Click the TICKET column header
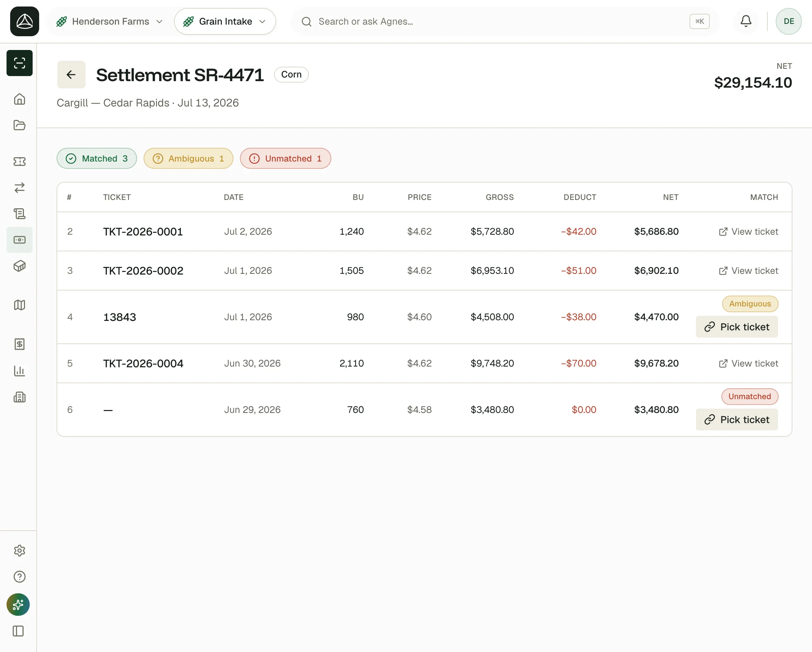 (x=117, y=197)
